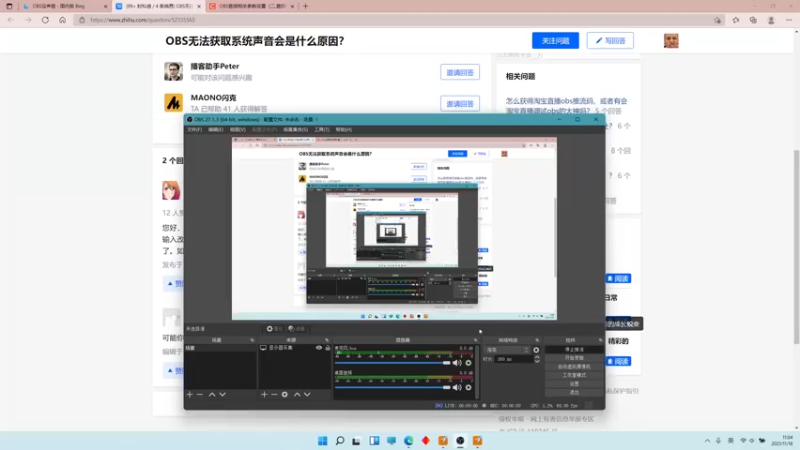Mute the desktop audio speaker icon
Image resolution: width=800 pixels, height=450 pixels.
[x=457, y=387]
